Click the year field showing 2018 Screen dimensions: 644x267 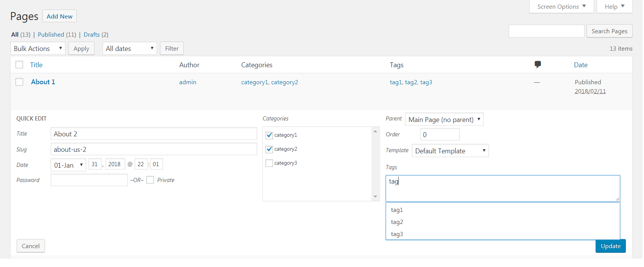(115, 164)
